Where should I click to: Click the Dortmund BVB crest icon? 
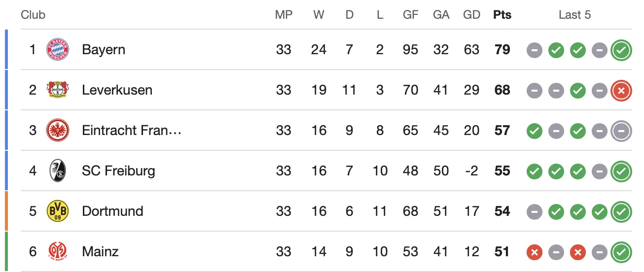click(x=58, y=211)
